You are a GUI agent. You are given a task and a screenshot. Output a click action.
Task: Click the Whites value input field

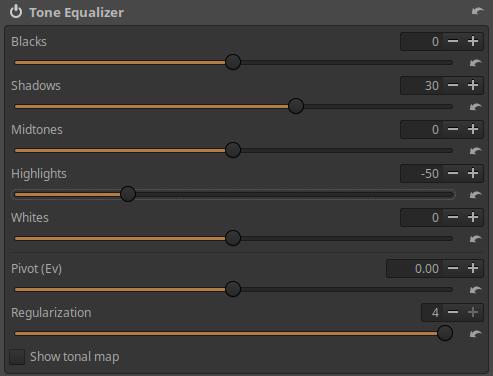click(421, 217)
